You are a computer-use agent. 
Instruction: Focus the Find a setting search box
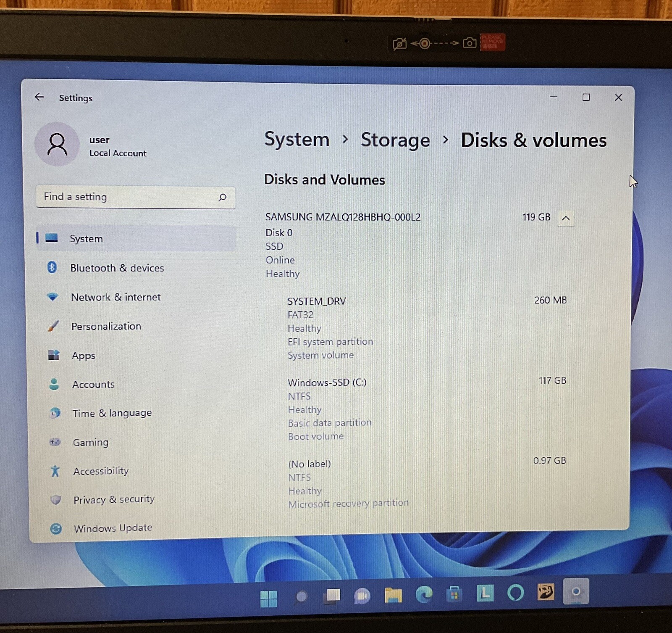(135, 197)
